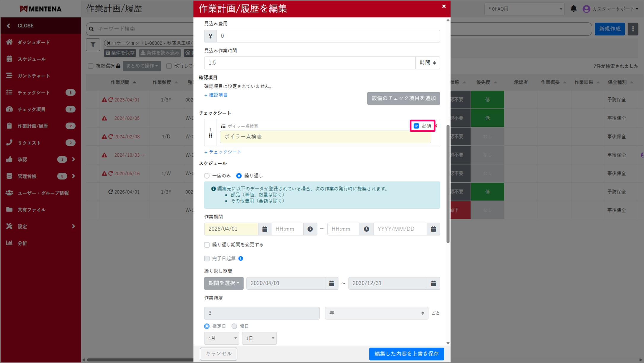Grab the drag handle of checksheet row 1
Image resolution: width=644 pixels, height=363 pixels.
(x=211, y=136)
